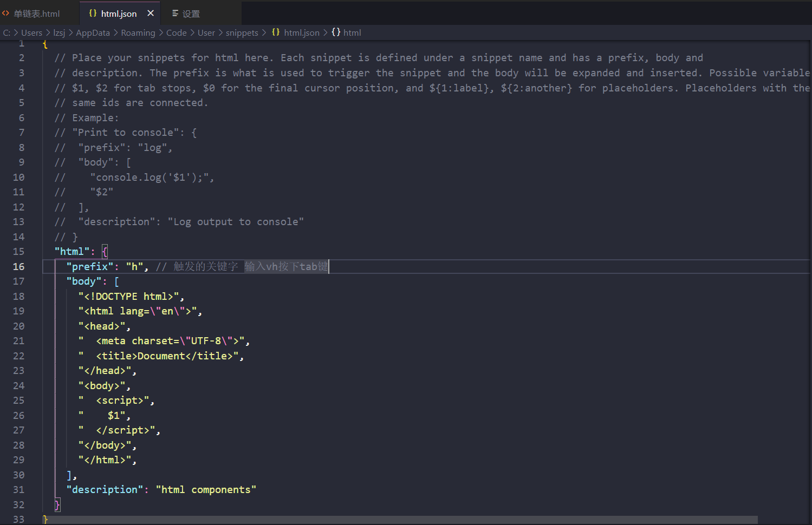The image size is (812, 525).
Task: Open the Code breadcrumb folder
Action: tap(177, 32)
